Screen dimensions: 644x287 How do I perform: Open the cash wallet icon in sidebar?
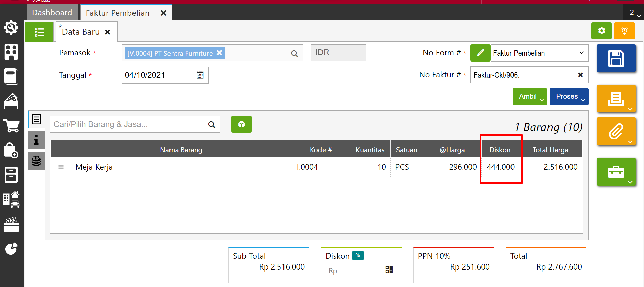(x=11, y=101)
